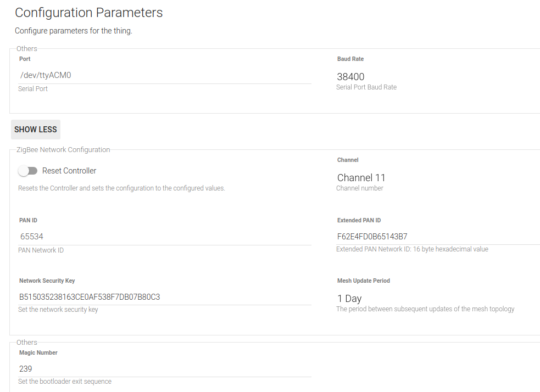Image resolution: width=540 pixels, height=392 pixels.
Task: Click the Others legend above Magic Number
Action: 27,343
